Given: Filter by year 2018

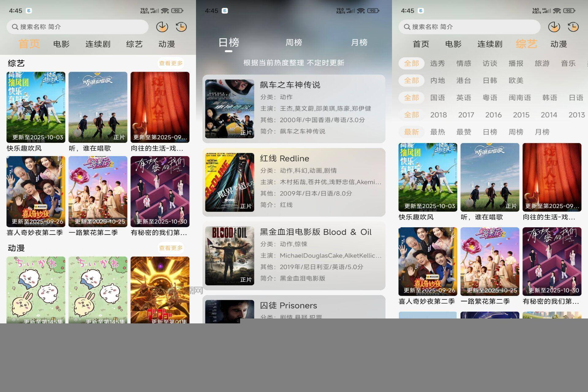Looking at the screenshot, I should [x=438, y=115].
